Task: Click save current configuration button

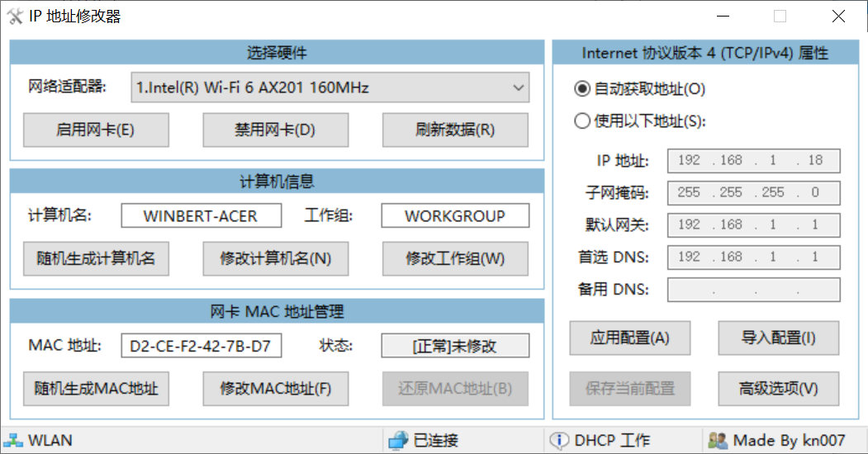Action: tap(630, 389)
